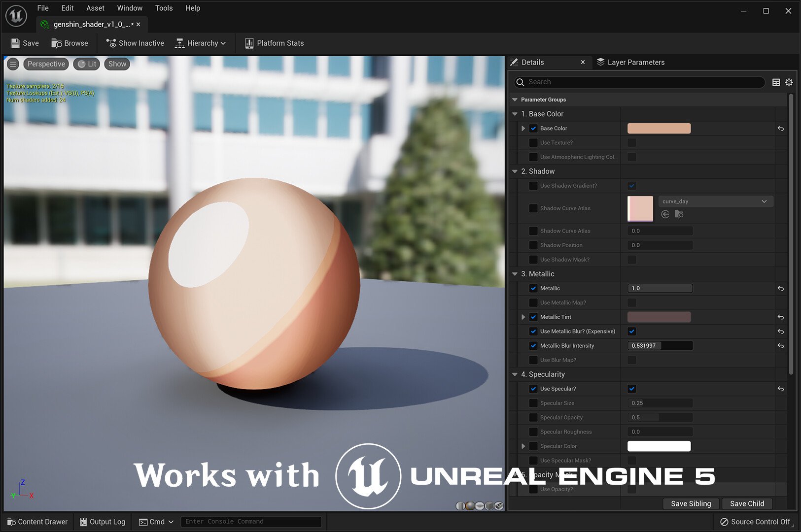
Task: Open Browse to locate asset
Action: 70,43
